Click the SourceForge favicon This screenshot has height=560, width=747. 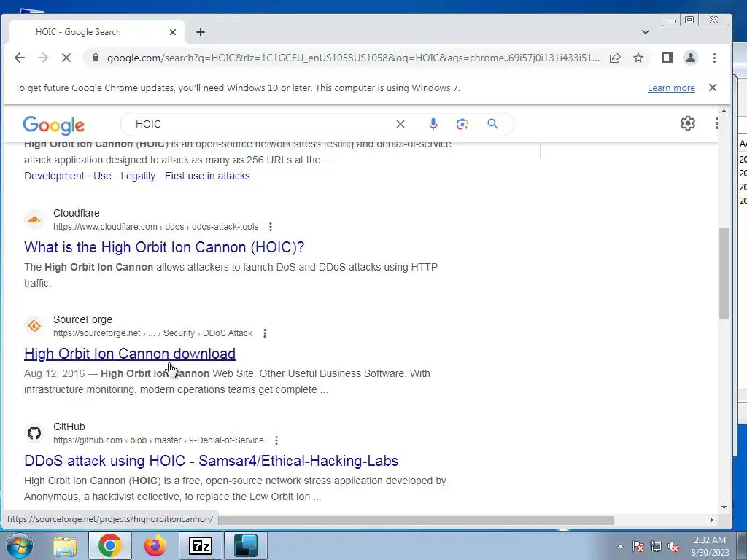coord(34,326)
